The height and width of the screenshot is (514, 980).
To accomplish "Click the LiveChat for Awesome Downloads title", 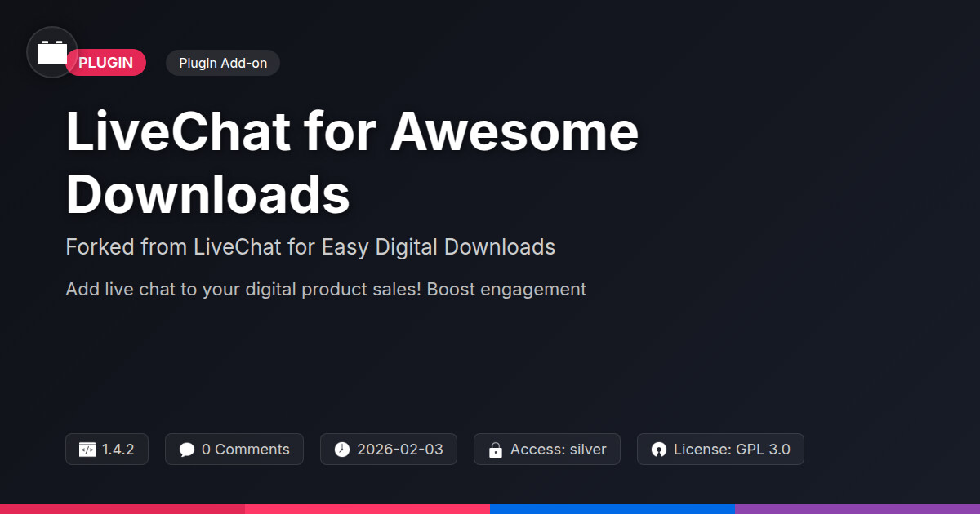I will [x=351, y=163].
